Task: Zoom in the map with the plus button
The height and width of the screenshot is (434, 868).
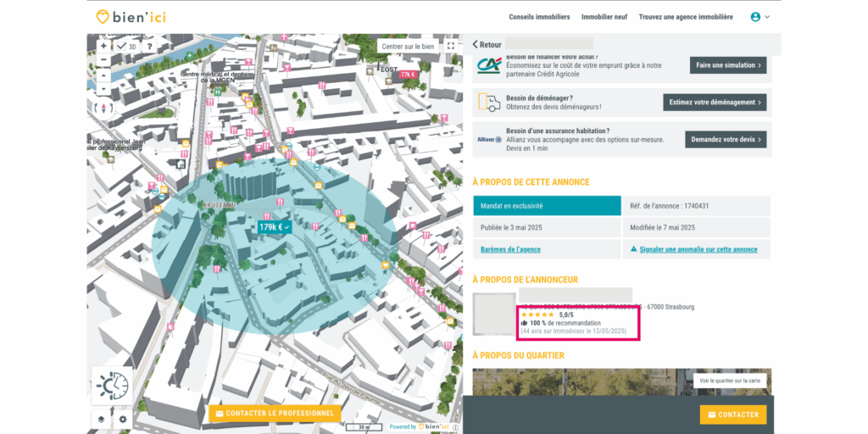Action: [x=103, y=47]
